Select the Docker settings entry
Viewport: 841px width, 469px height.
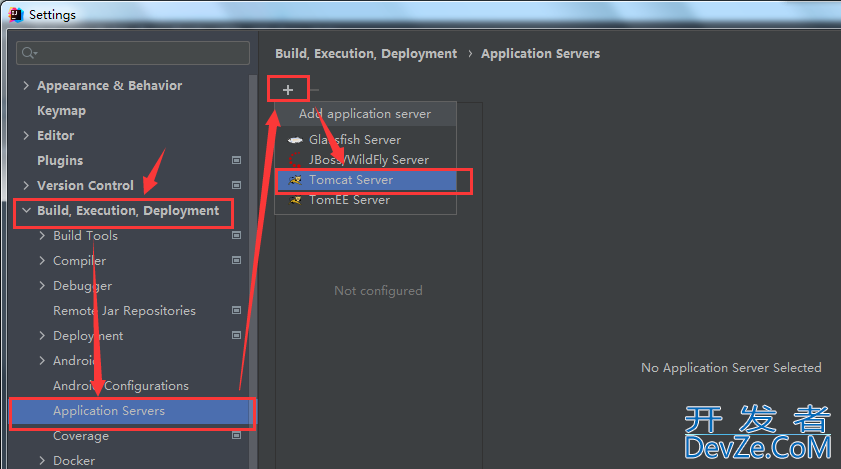click(x=74, y=460)
